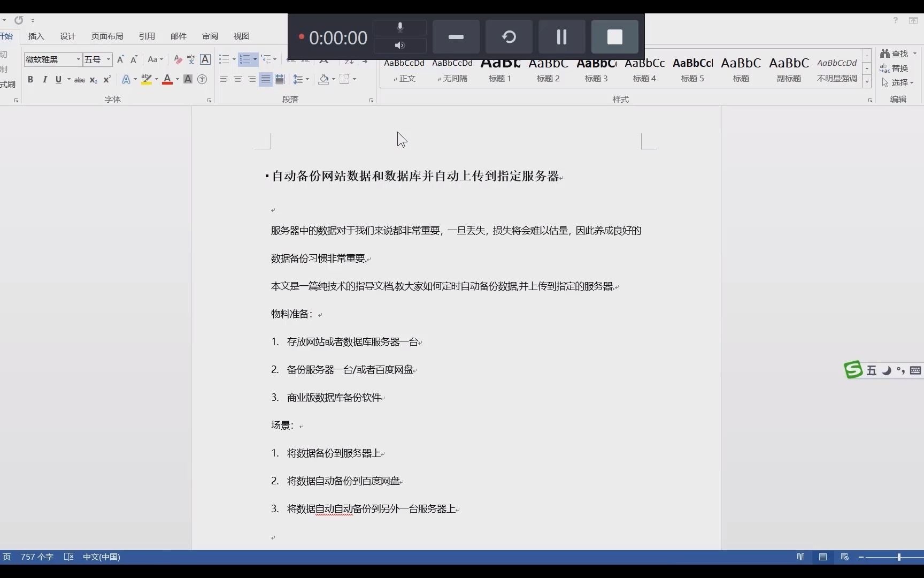Open the phonetic guide (wén) tool
This screenshot has height=578, width=924.
191,59
